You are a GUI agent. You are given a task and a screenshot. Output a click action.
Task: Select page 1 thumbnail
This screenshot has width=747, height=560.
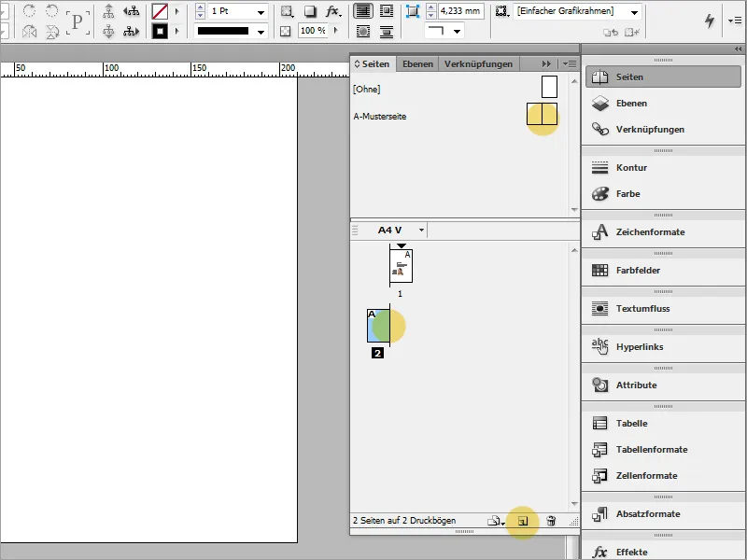(402, 266)
